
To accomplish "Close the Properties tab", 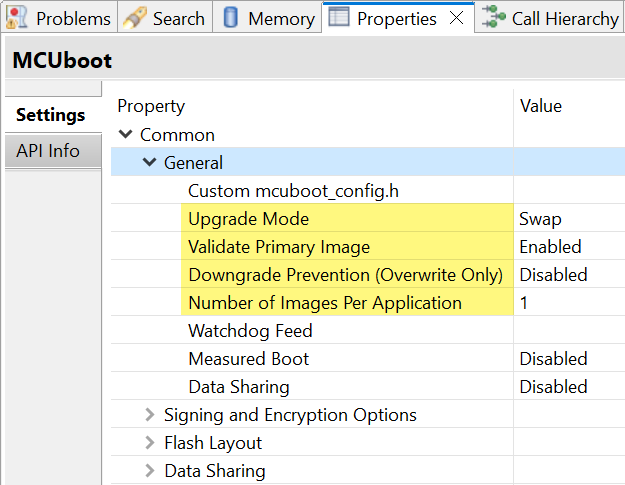I will [x=456, y=18].
